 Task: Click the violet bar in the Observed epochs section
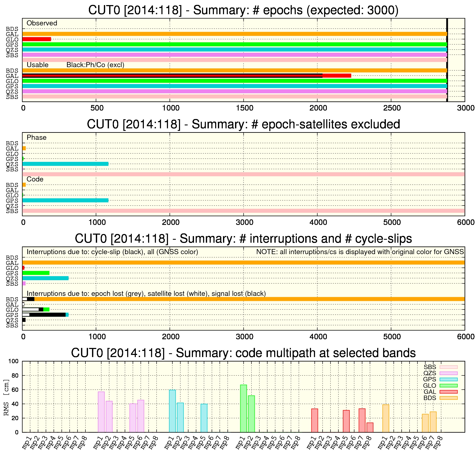(x=235, y=55)
